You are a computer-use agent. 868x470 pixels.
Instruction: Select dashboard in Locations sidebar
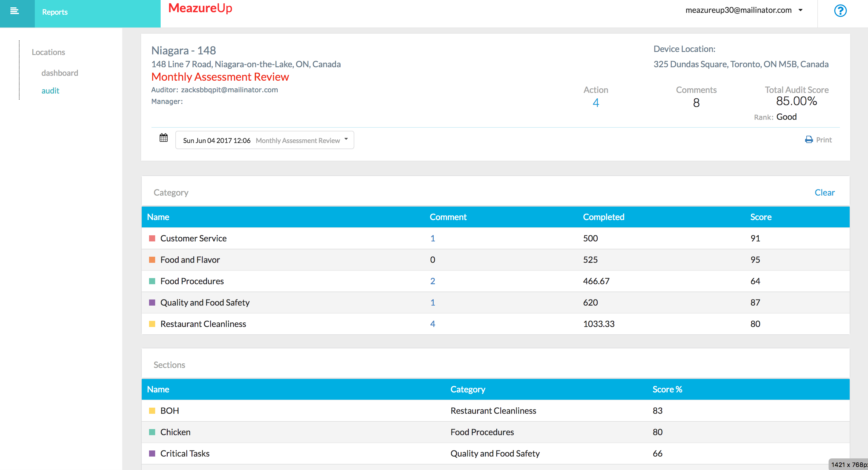[60, 73]
